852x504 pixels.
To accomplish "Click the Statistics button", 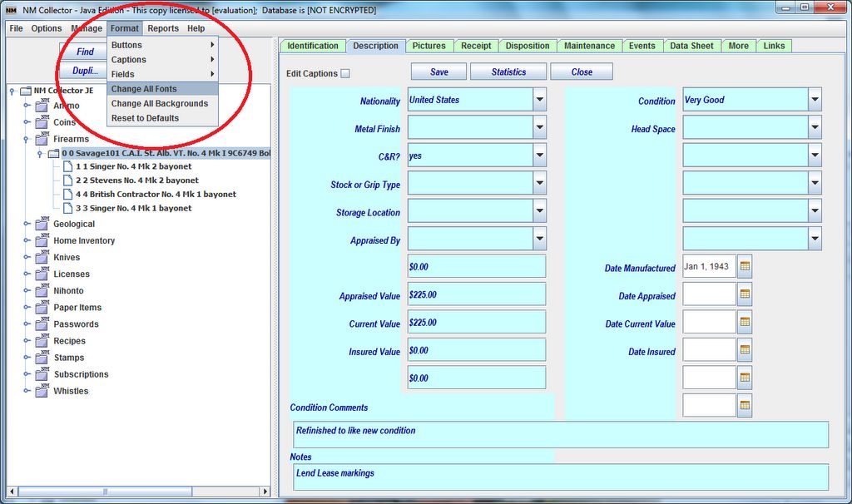I will coord(508,72).
